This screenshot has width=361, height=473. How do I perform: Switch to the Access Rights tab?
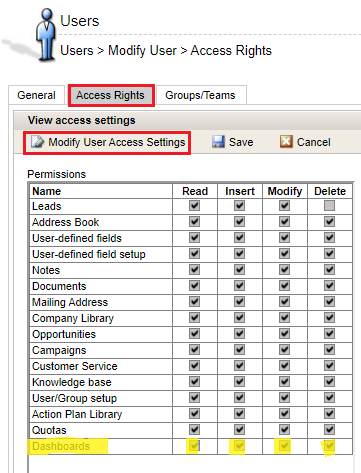click(111, 96)
